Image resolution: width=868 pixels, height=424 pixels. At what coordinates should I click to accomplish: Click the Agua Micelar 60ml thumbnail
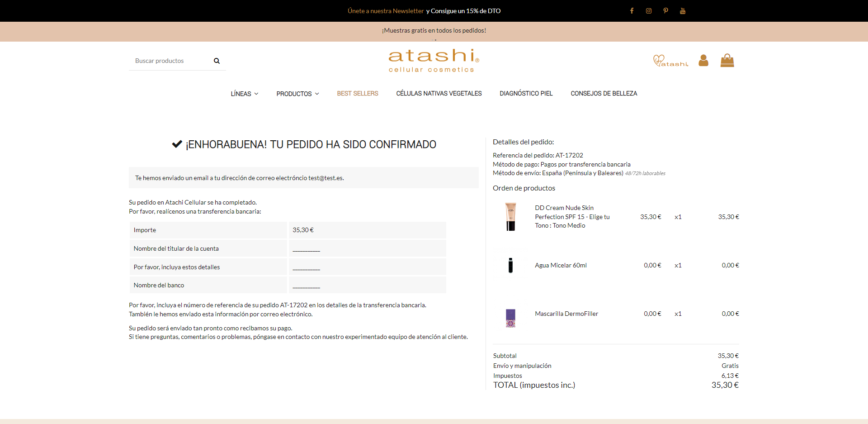[510, 265]
